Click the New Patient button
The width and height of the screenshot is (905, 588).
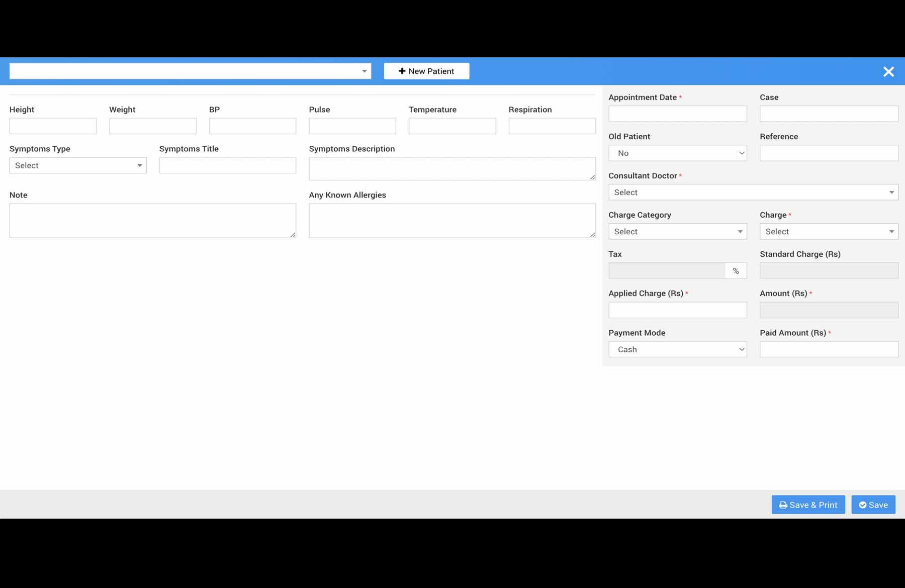(426, 71)
